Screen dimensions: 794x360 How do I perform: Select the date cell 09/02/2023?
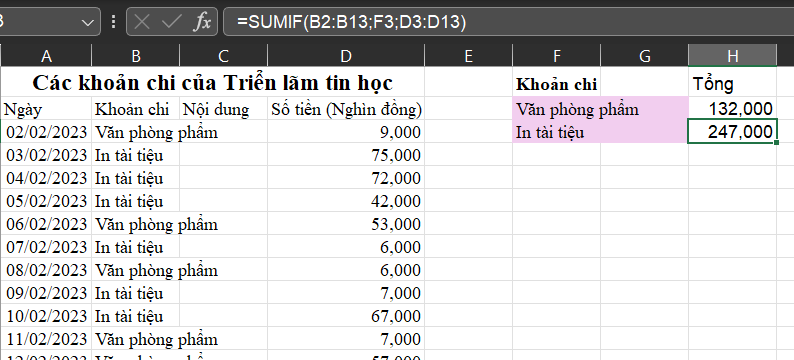46,293
